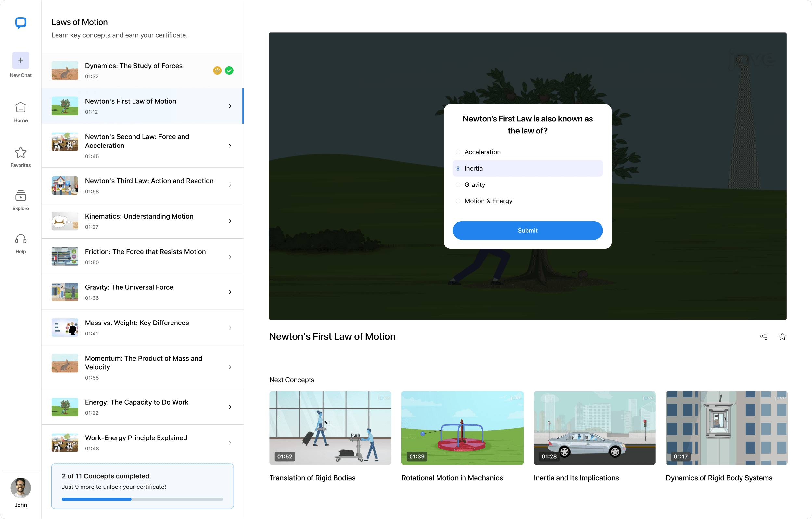Screen dimensions: 812x519
Task: Open Favorites star in sidebar
Action: pyautogui.click(x=20, y=152)
